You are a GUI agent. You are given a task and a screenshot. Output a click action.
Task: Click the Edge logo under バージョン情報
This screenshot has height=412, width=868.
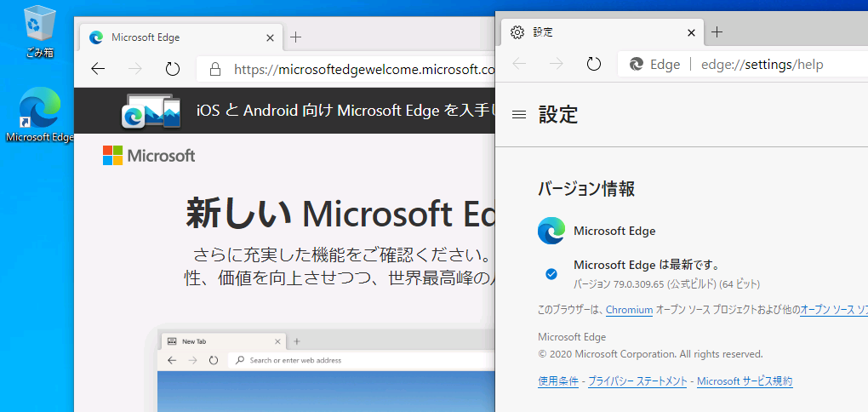click(551, 231)
